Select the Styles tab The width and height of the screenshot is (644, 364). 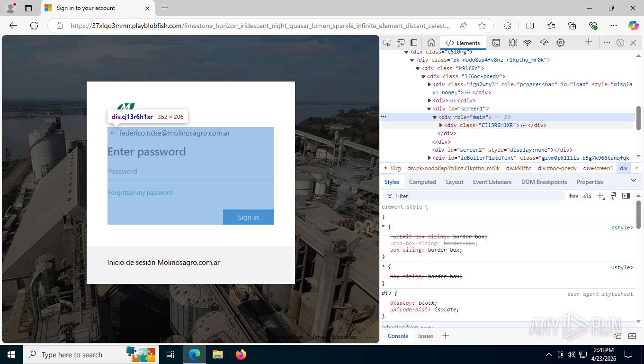[x=392, y=182]
